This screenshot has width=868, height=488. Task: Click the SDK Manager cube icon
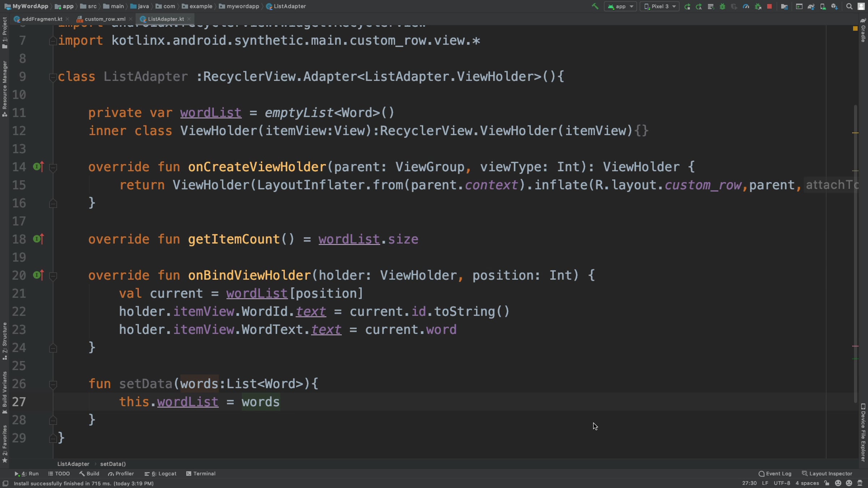pyautogui.click(x=834, y=6)
